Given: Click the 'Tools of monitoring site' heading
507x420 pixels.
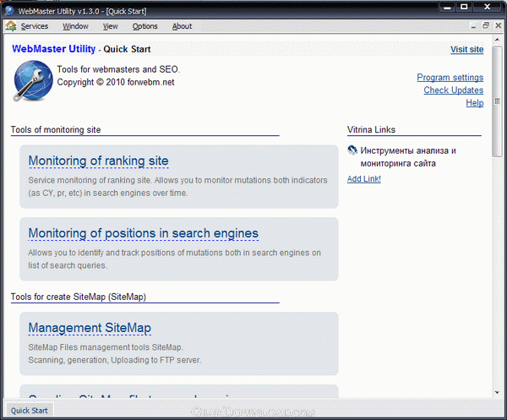Looking at the screenshot, I should coord(56,129).
